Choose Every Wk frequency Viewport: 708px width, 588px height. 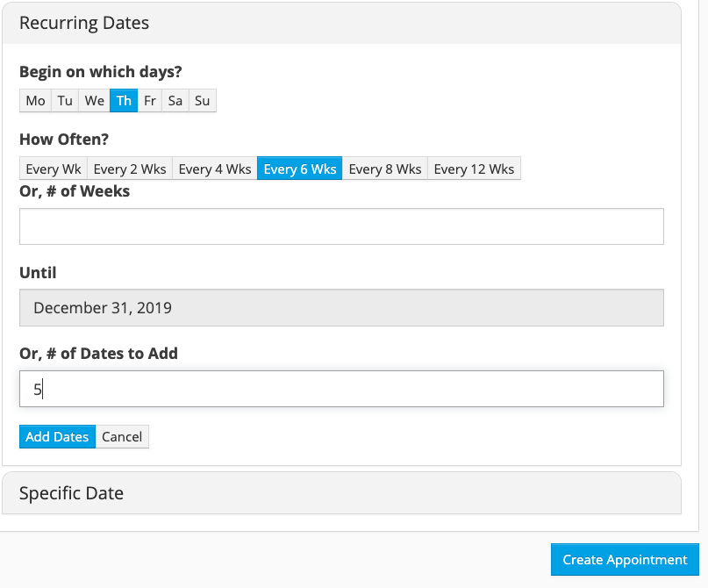tap(54, 169)
